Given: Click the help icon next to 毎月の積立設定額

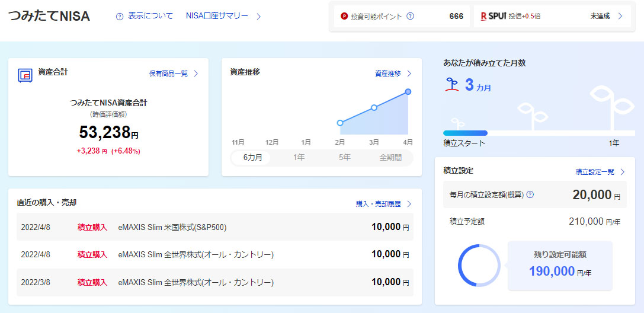Looking at the screenshot, I should [530, 194].
